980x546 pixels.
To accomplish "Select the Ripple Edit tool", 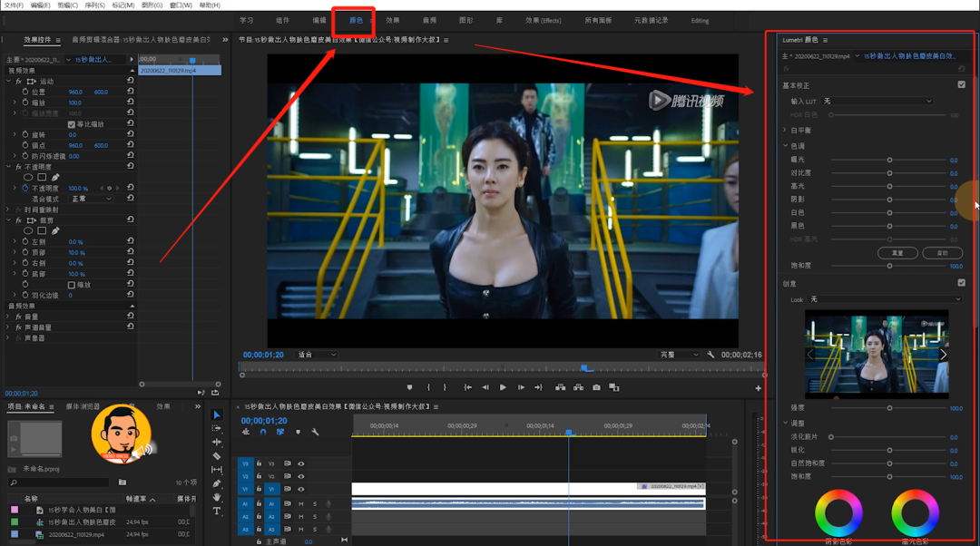I will click(x=217, y=443).
